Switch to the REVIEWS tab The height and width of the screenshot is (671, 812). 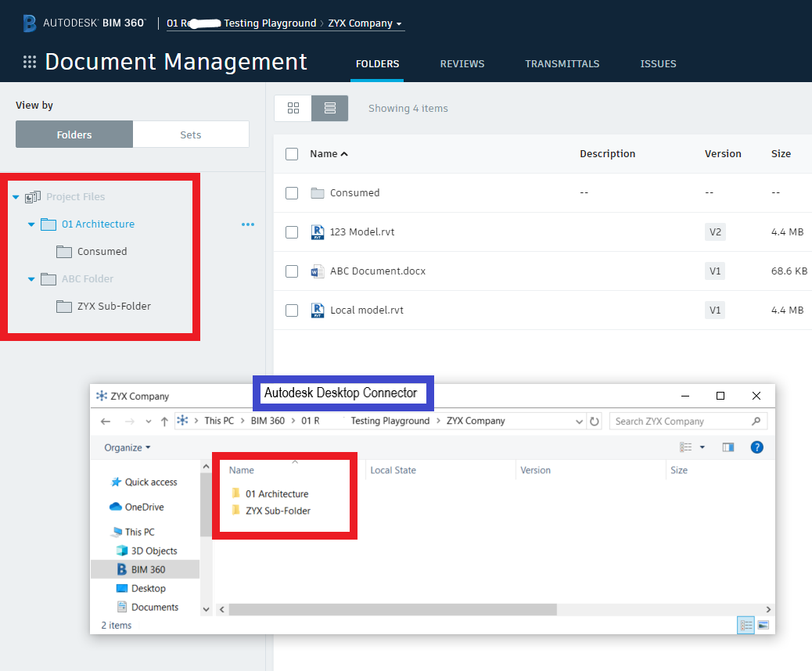(x=462, y=64)
